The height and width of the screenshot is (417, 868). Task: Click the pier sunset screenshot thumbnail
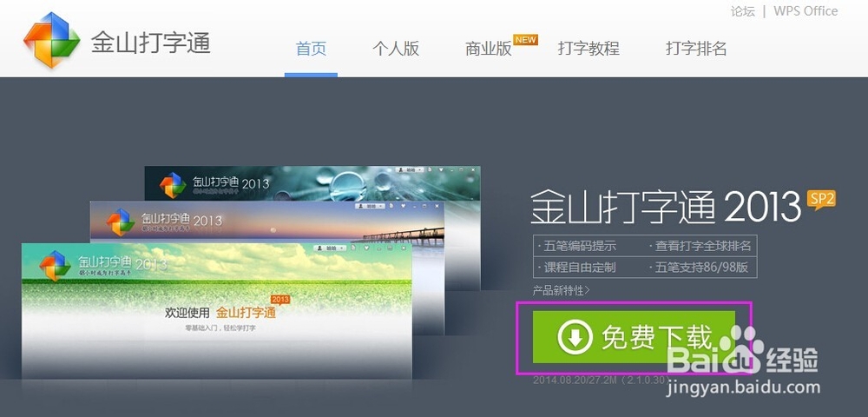pos(266,222)
